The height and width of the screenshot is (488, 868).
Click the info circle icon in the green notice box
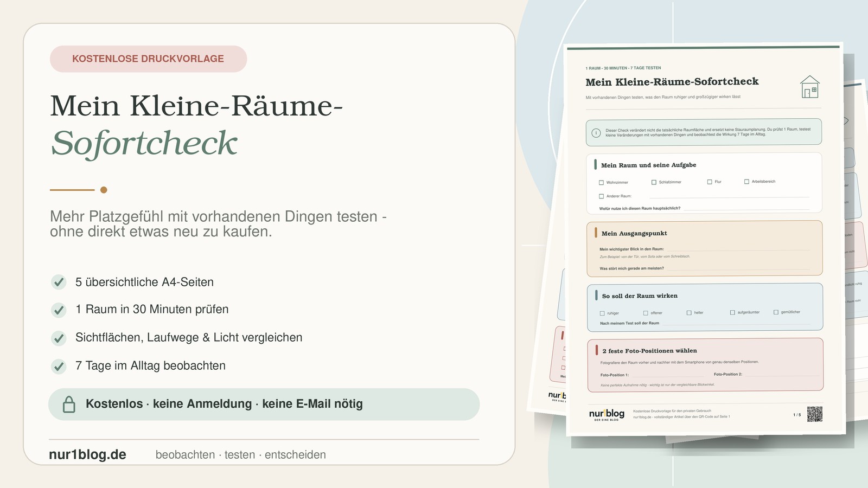click(x=596, y=133)
